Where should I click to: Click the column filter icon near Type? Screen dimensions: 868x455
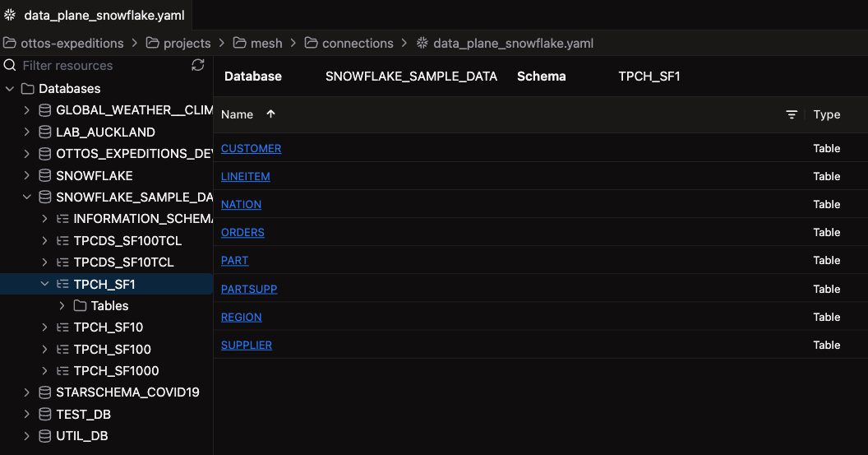tap(792, 114)
